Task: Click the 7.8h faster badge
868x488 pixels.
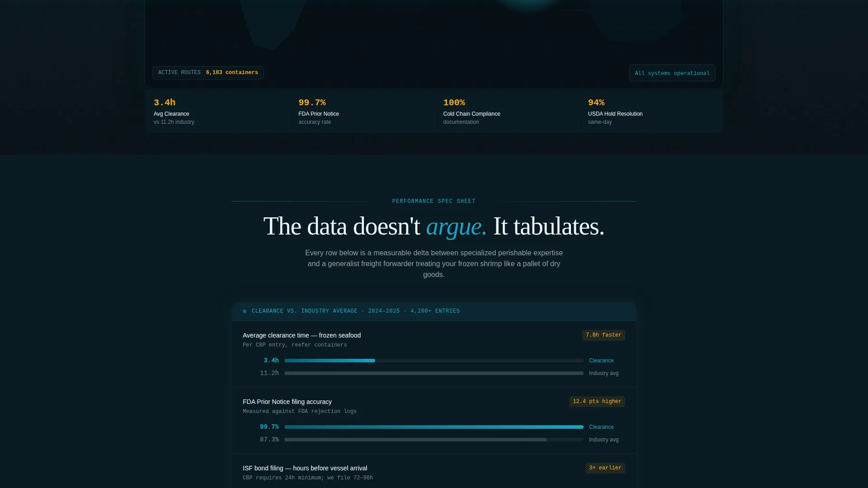Action: [604, 335]
